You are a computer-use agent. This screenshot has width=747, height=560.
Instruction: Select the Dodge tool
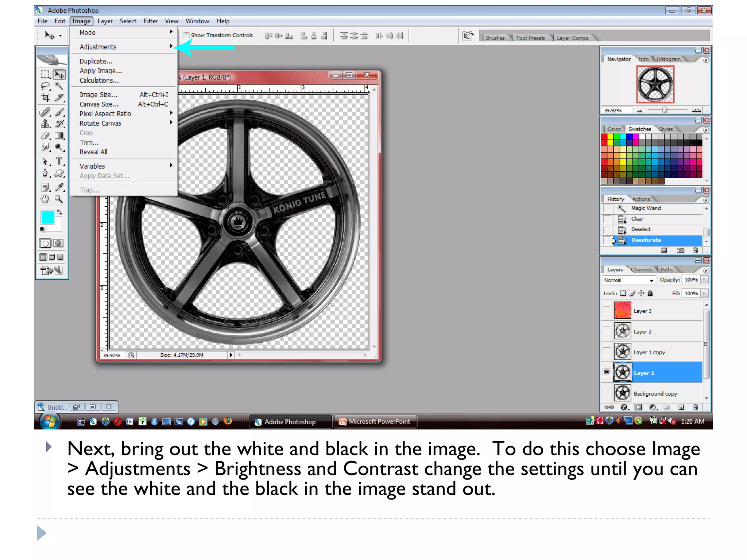coord(59,147)
